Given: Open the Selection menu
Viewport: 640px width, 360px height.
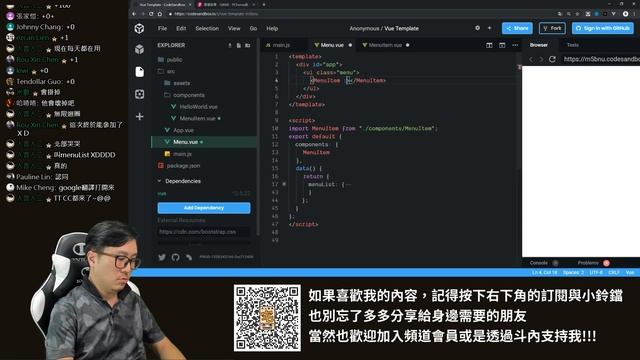Looking at the screenshot, I should [x=207, y=29].
